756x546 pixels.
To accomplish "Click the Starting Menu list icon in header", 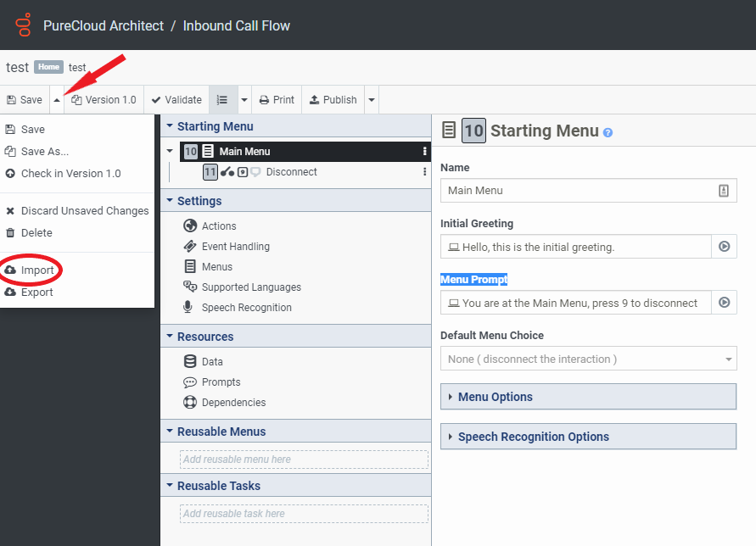I will [449, 130].
